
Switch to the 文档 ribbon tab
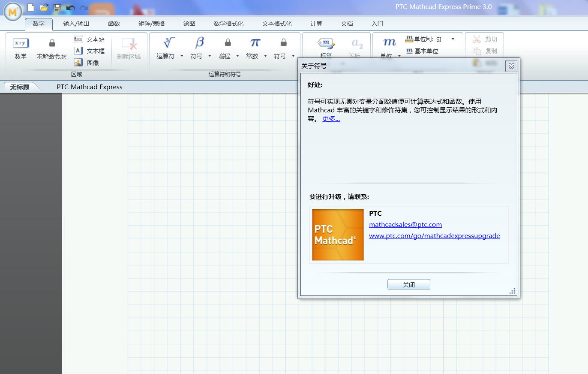347,24
